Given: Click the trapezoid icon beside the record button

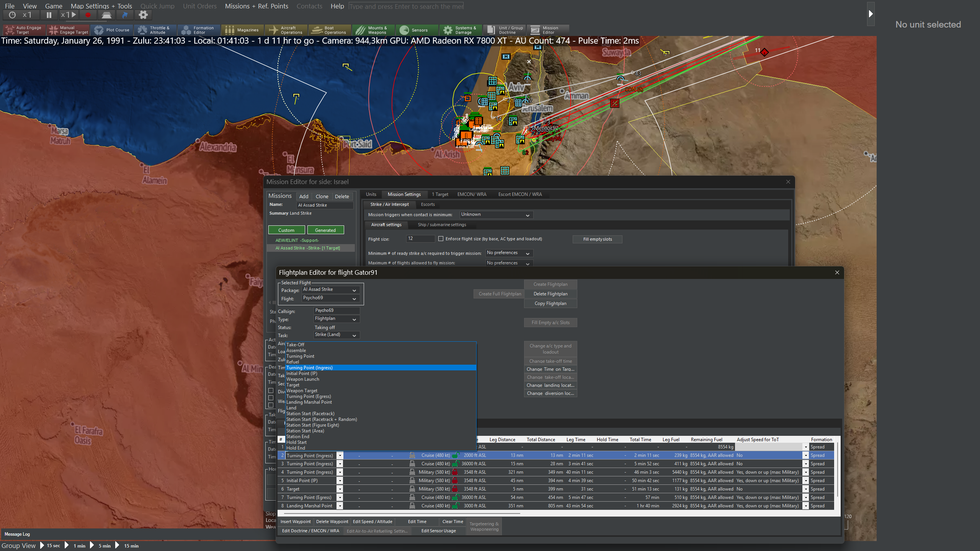Looking at the screenshot, I should [106, 15].
